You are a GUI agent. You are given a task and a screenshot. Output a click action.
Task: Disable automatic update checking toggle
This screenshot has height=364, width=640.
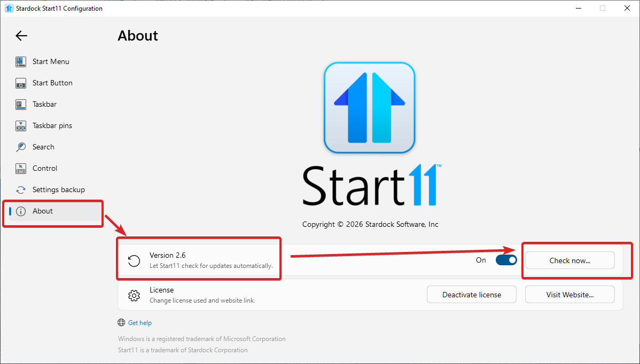(x=506, y=260)
